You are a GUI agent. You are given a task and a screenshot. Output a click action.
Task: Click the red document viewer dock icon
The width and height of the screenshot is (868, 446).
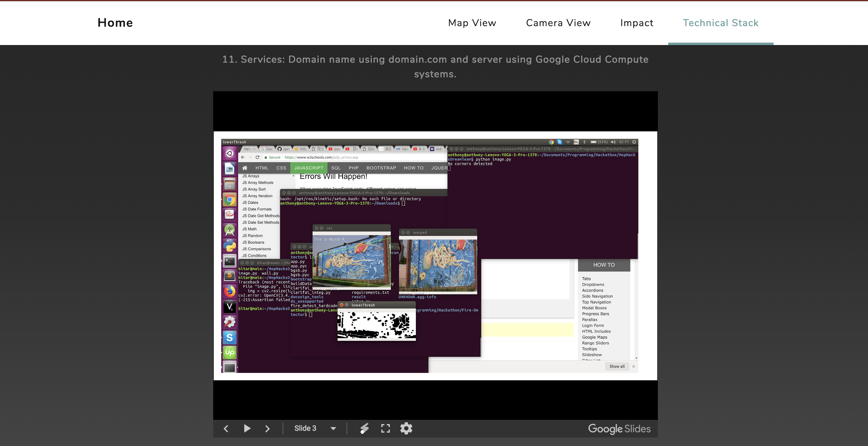(229, 214)
